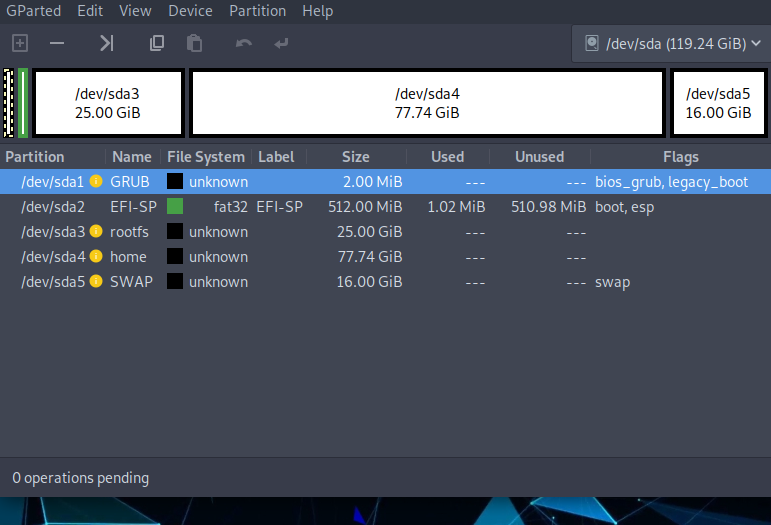Click the GRUB partition name
The width and height of the screenshot is (771, 525).
click(x=130, y=182)
